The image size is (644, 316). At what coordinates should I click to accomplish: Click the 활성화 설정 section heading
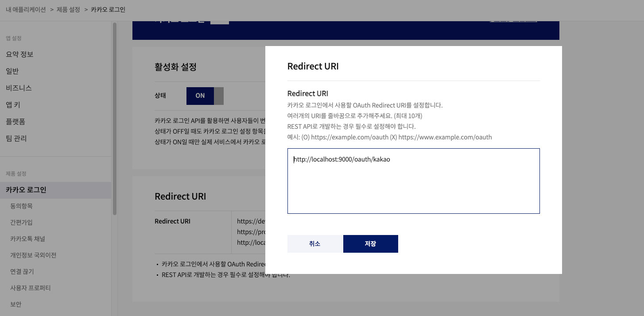175,67
